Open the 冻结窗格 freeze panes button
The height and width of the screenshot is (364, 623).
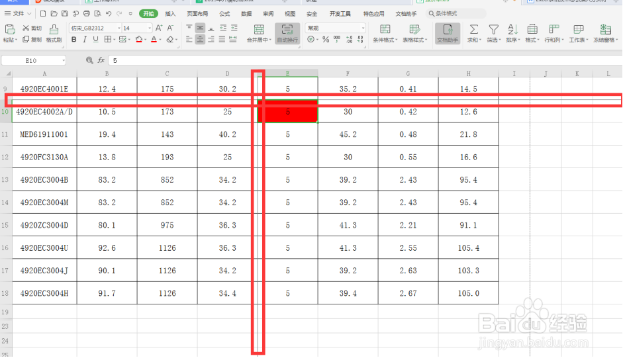point(605,33)
